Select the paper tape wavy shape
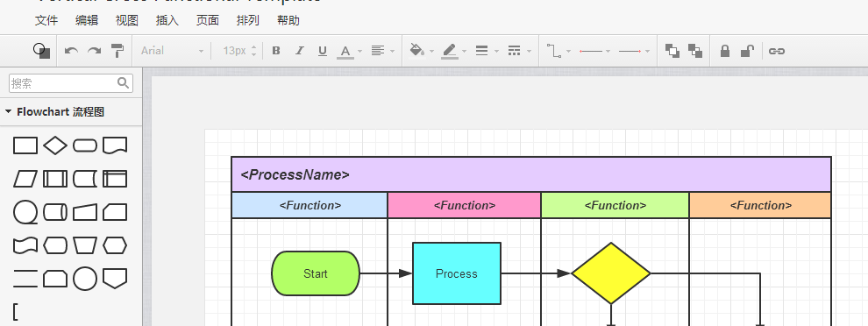Screen dimensions: 868x326 pos(25,245)
